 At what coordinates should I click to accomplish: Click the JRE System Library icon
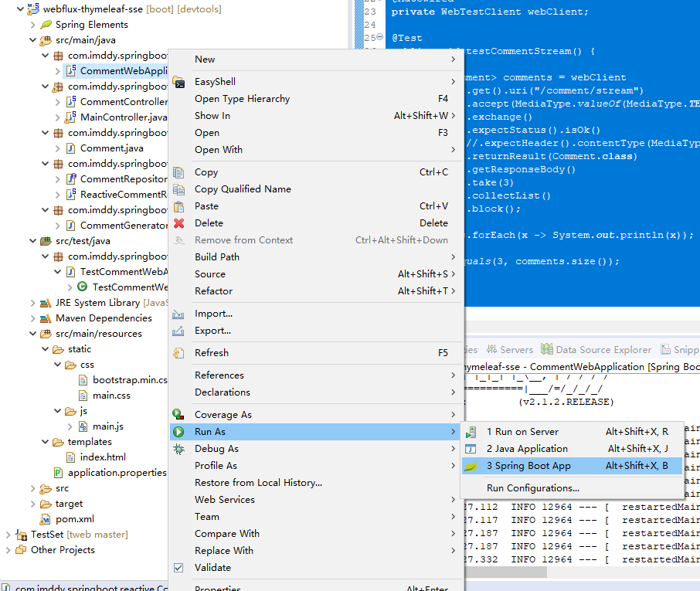(x=46, y=303)
